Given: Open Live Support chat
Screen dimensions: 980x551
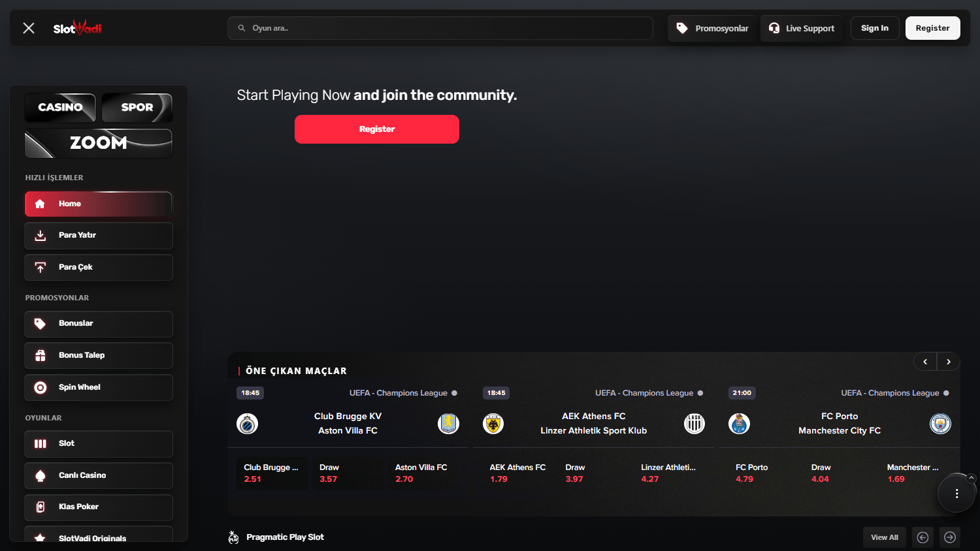Looking at the screenshot, I should [802, 28].
